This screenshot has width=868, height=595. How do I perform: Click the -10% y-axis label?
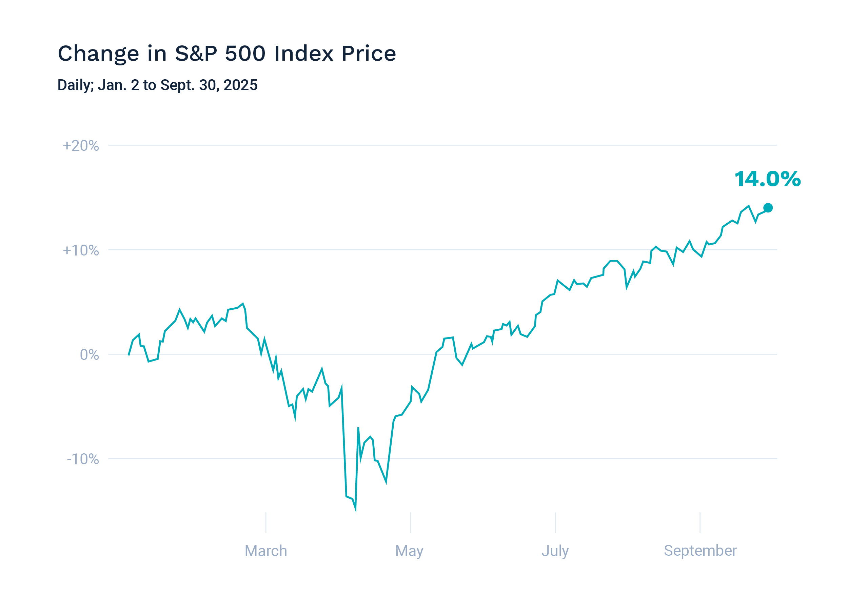coord(82,459)
